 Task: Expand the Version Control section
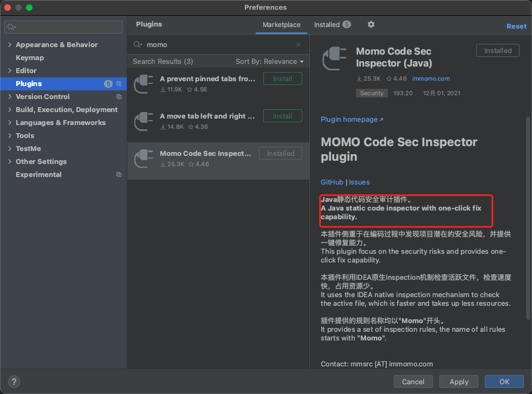pos(10,97)
